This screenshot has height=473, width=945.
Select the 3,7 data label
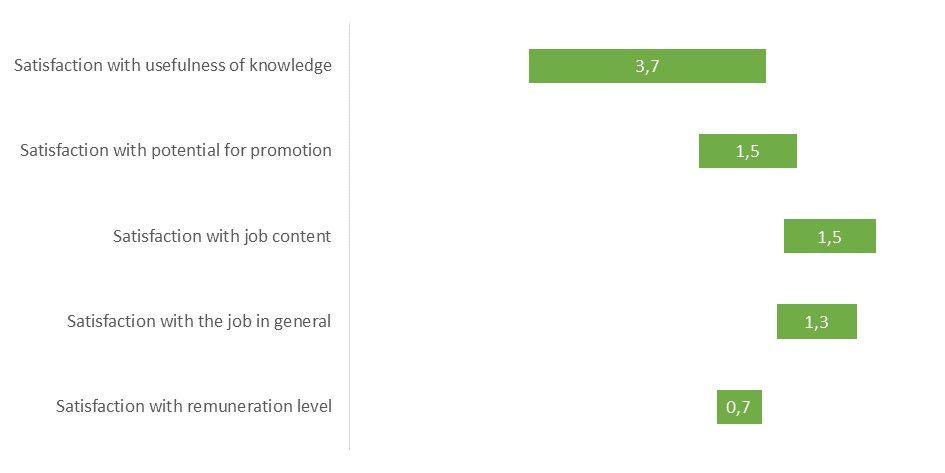647,66
